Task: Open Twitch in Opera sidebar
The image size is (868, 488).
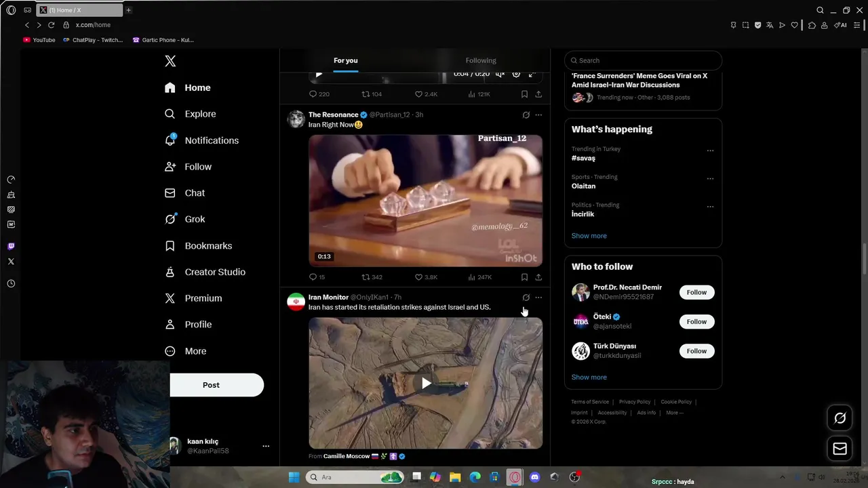Action: 11,246
